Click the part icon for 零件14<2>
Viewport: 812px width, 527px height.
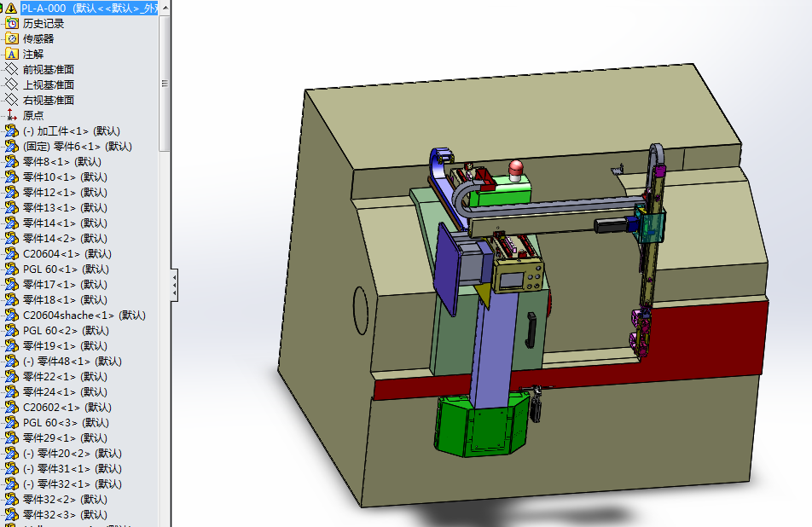coord(11,238)
